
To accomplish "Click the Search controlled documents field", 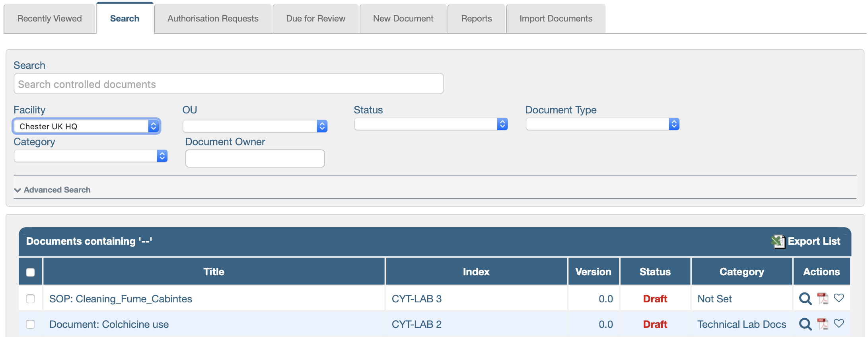I will coord(228,84).
